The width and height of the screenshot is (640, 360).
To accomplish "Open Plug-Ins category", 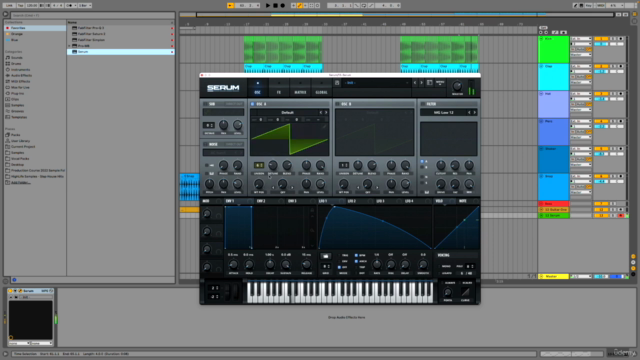I will click(x=17, y=93).
